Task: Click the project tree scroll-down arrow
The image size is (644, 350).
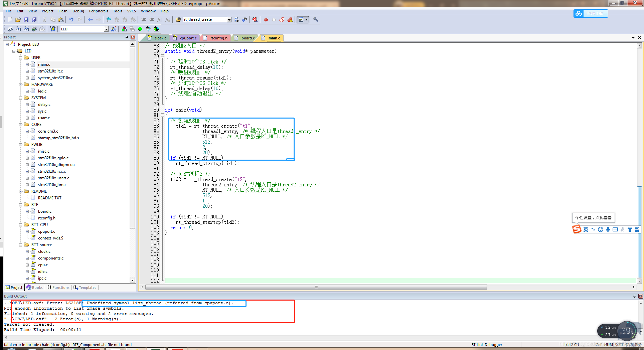Action: 133,281
